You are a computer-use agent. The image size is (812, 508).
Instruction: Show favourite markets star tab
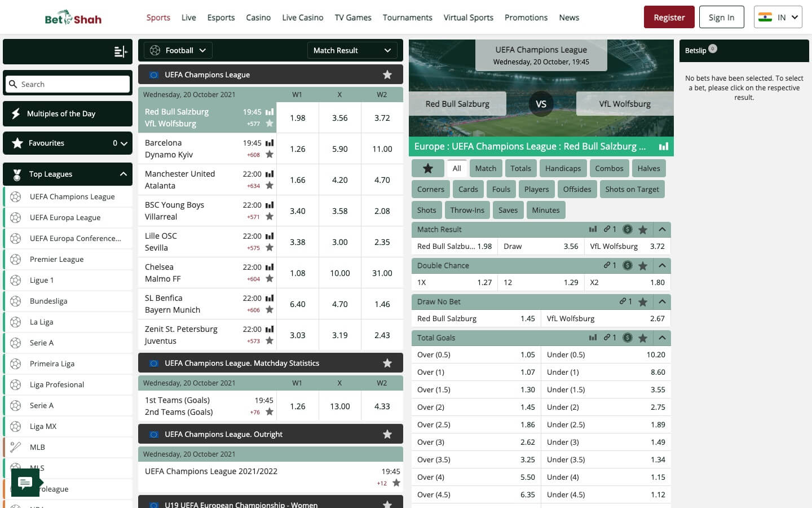click(428, 168)
